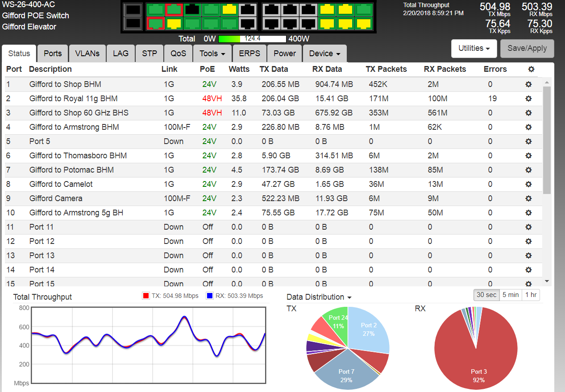Image resolution: width=565 pixels, height=392 pixels.
Task: Open the Device dropdown tab
Action: tap(324, 54)
